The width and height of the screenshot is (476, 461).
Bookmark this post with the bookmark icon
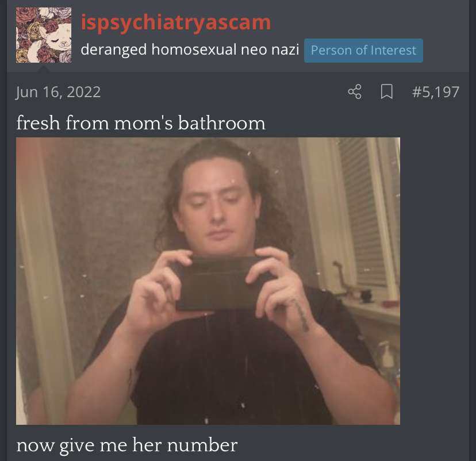(x=387, y=91)
